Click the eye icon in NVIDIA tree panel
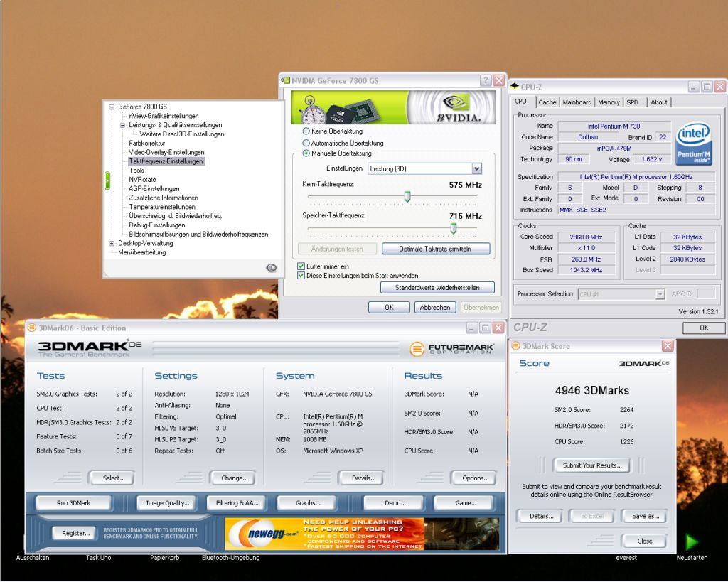 tap(272, 268)
